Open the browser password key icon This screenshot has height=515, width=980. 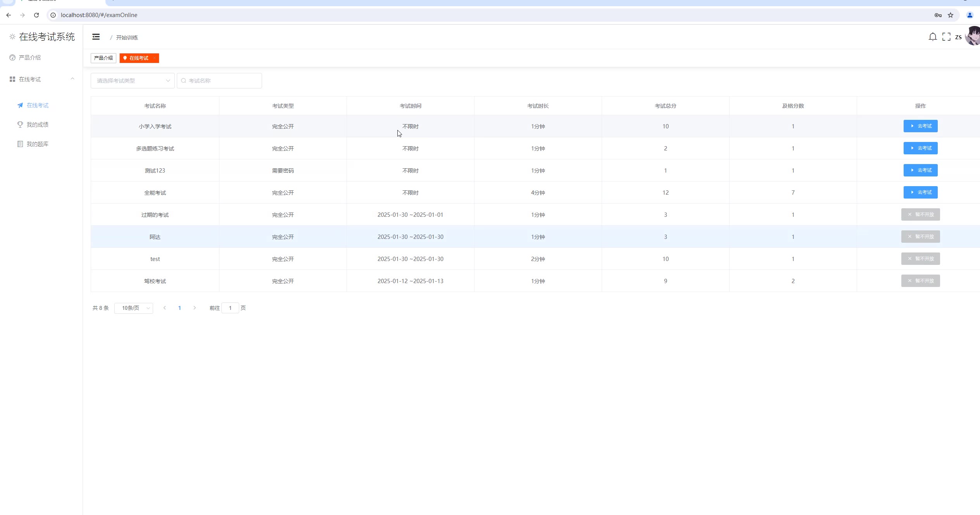[938, 15]
